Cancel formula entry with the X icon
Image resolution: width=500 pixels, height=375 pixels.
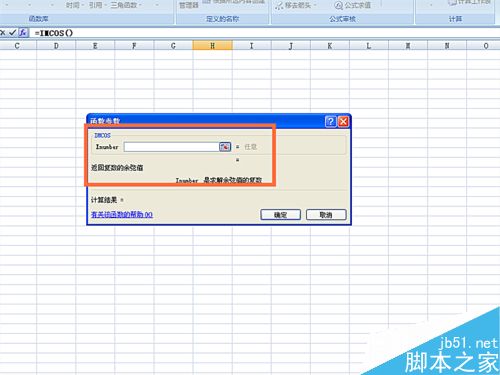pyautogui.click(x=3, y=33)
